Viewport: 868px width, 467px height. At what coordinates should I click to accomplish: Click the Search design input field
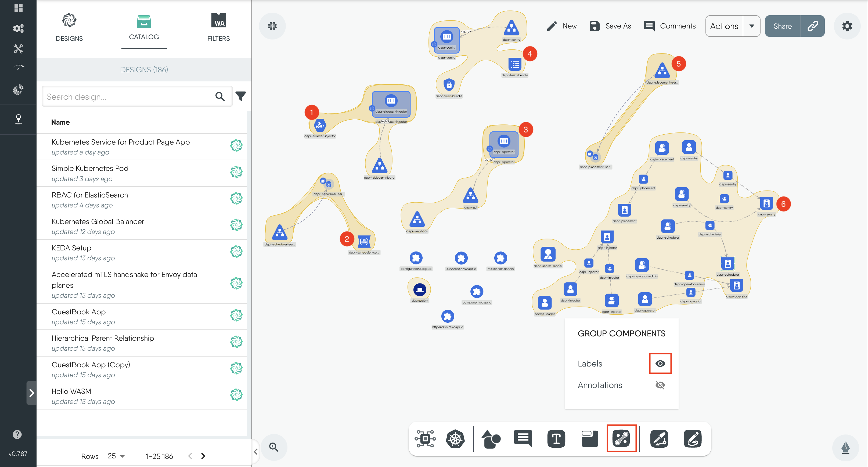click(x=128, y=97)
